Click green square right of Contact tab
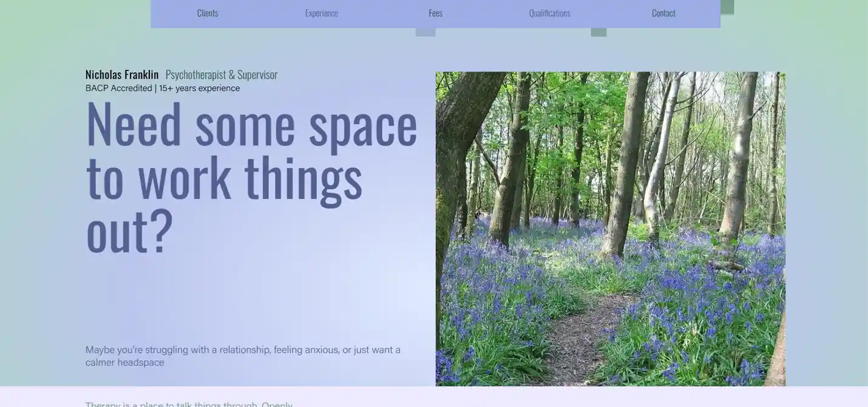Image resolution: width=868 pixels, height=407 pixels. [727, 7]
